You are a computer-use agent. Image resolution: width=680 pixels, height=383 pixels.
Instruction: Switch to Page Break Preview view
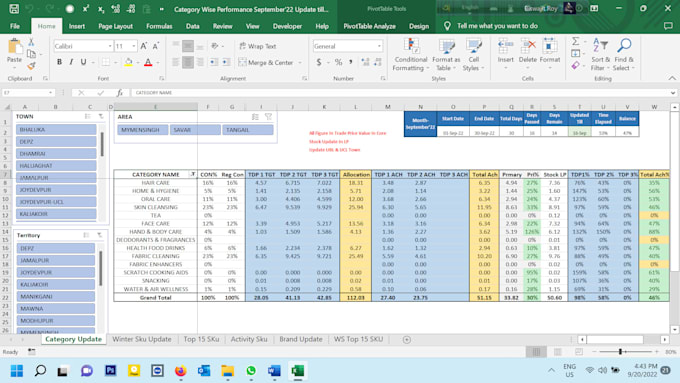(x=579, y=352)
